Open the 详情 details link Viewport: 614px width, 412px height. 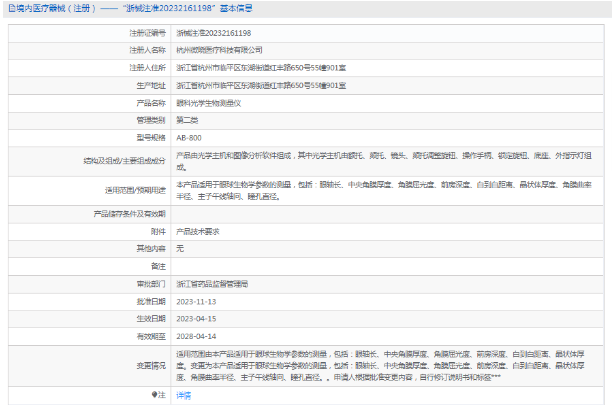click(183, 395)
